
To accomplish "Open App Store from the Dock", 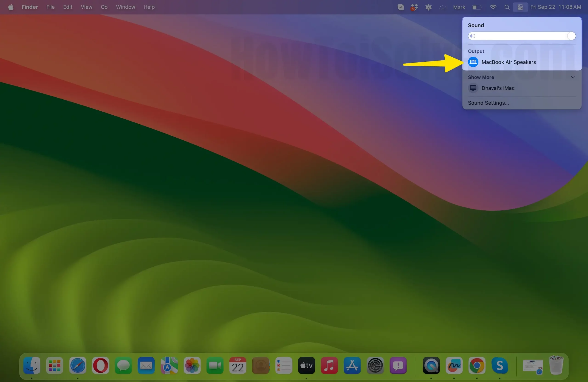I will [352, 365].
